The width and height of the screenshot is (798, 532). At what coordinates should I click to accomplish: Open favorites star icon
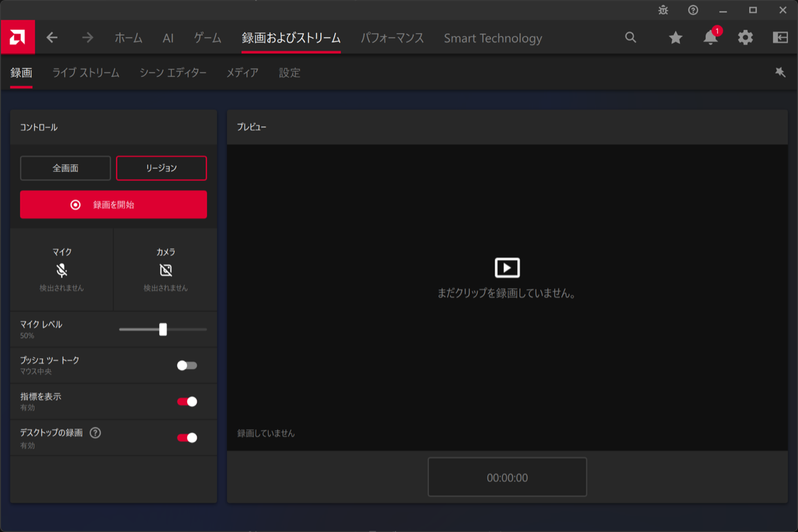point(675,38)
